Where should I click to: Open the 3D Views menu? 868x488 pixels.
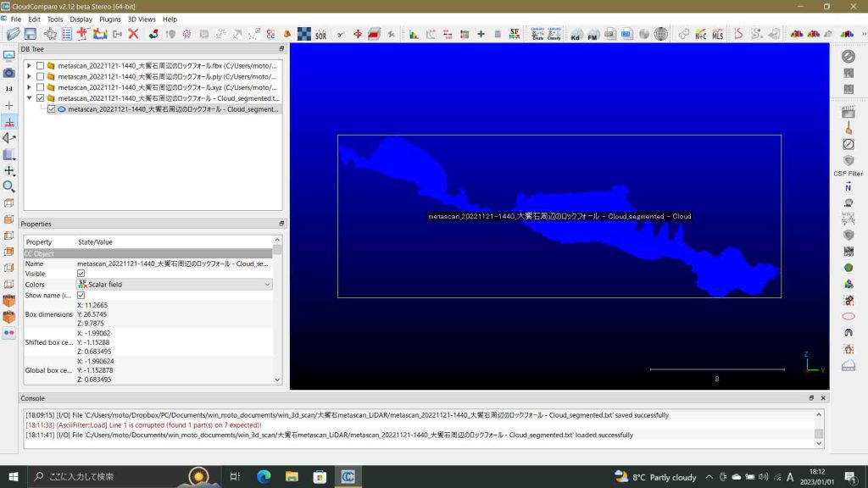tap(142, 19)
